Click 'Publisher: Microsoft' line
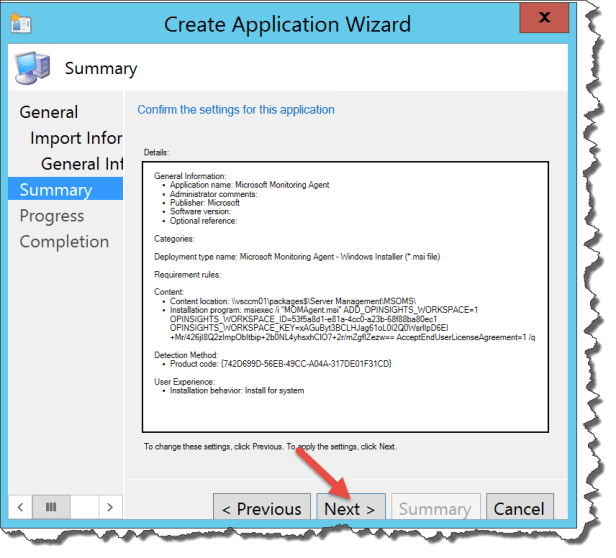Screen dimensions: 616x558 205,203
